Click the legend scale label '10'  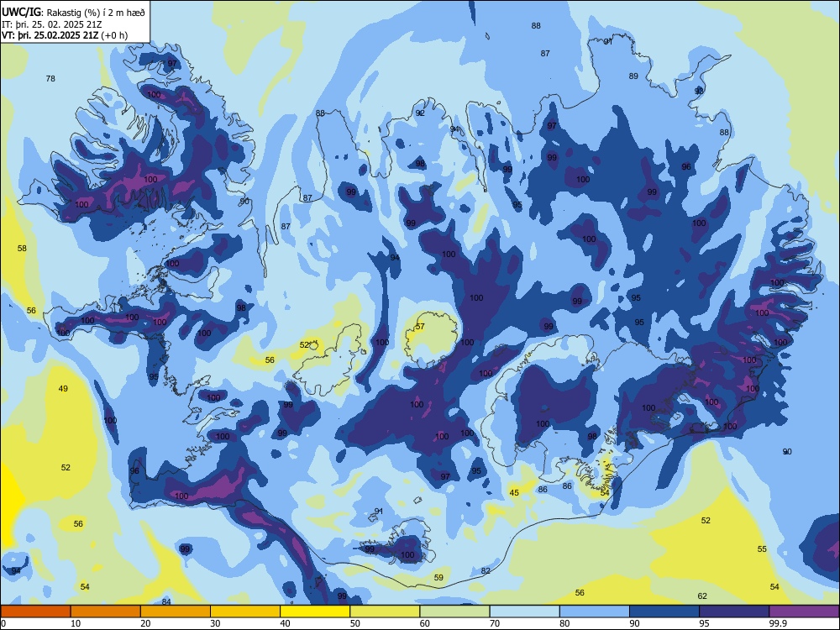coord(76,623)
